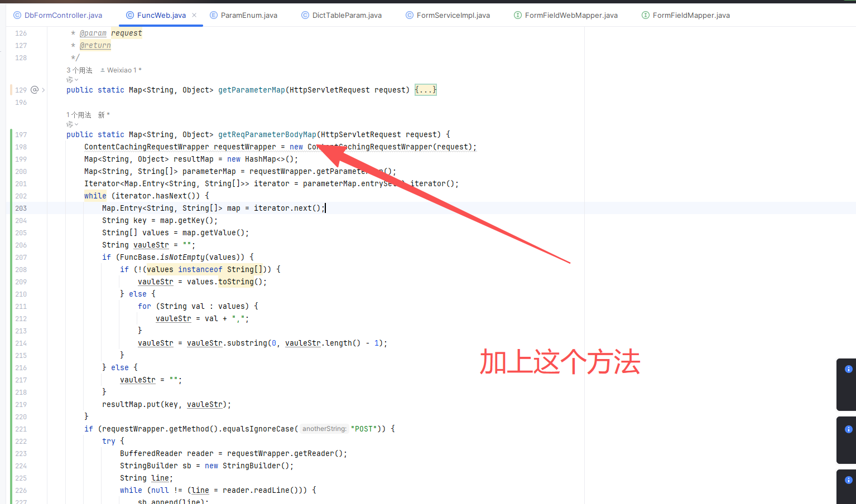Click the interface icon on FormFieldMapper.java tab
The image size is (856, 504).
tap(646, 16)
